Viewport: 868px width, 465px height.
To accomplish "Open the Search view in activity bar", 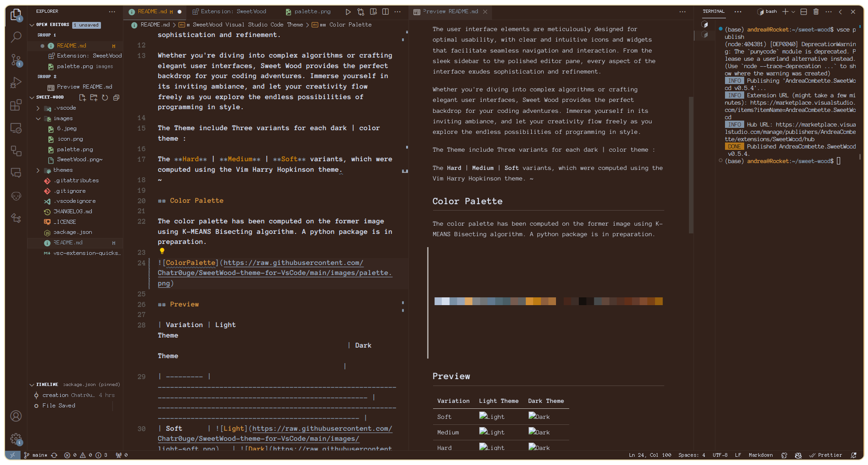I will pos(16,37).
